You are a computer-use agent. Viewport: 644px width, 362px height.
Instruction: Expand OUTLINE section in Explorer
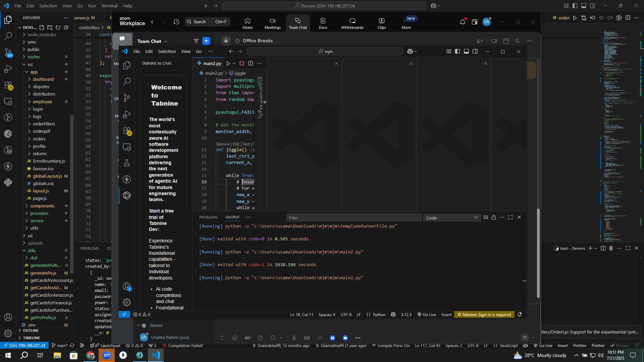(31, 330)
